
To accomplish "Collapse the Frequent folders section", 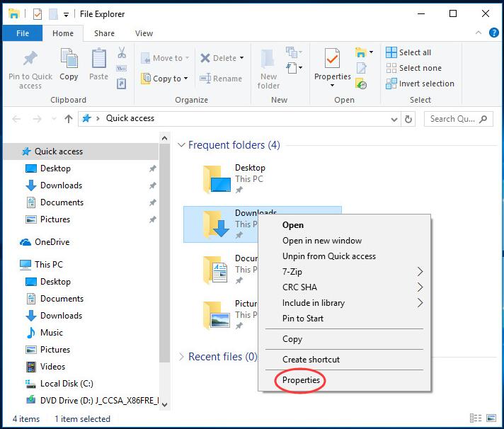I will click(181, 145).
